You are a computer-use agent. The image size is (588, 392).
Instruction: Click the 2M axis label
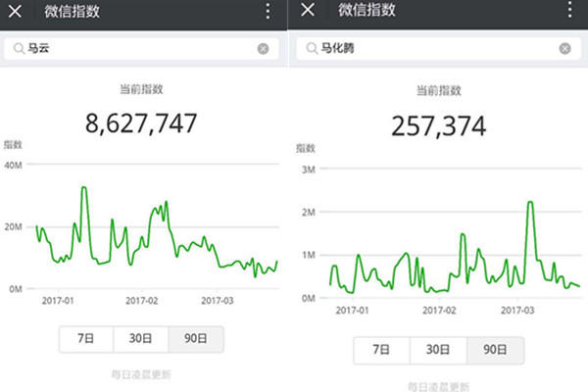(x=309, y=213)
